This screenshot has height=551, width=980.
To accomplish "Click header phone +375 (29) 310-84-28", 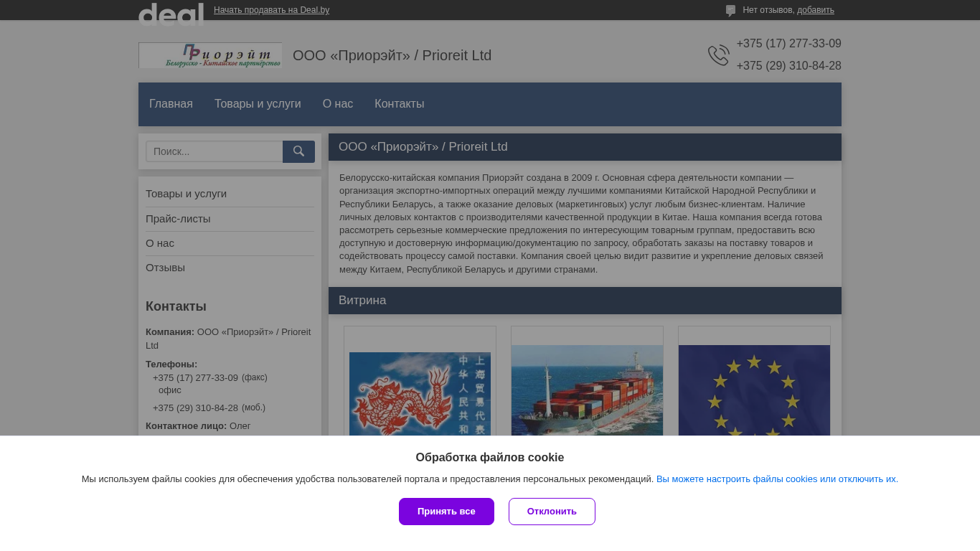I will click(x=788, y=66).
